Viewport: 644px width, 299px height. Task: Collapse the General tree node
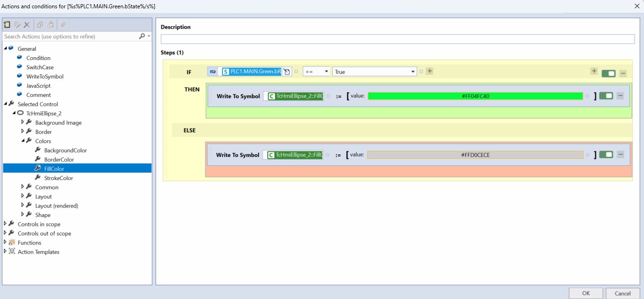(x=6, y=48)
